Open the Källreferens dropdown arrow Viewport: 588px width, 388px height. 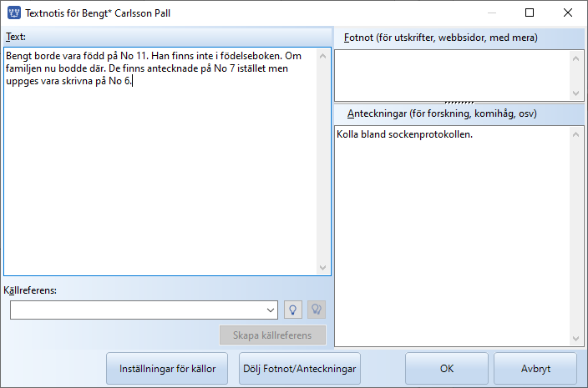point(270,310)
